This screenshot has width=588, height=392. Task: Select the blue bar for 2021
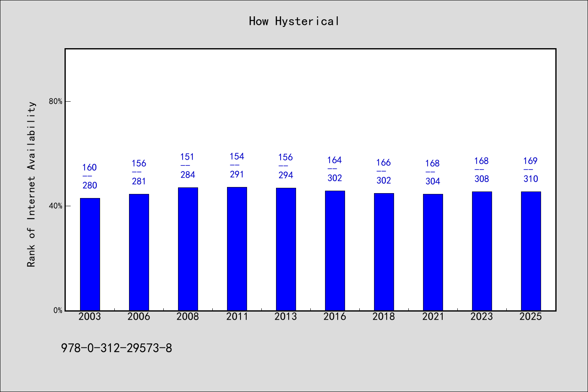433,252
